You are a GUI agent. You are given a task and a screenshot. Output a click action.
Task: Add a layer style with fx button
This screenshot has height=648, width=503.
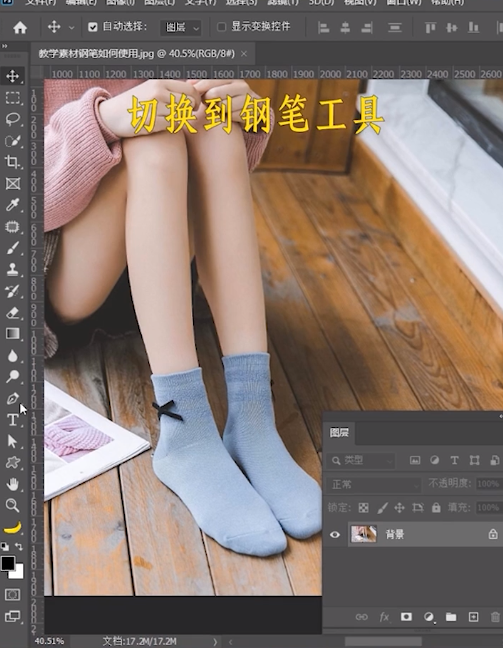tap(384, 617)
